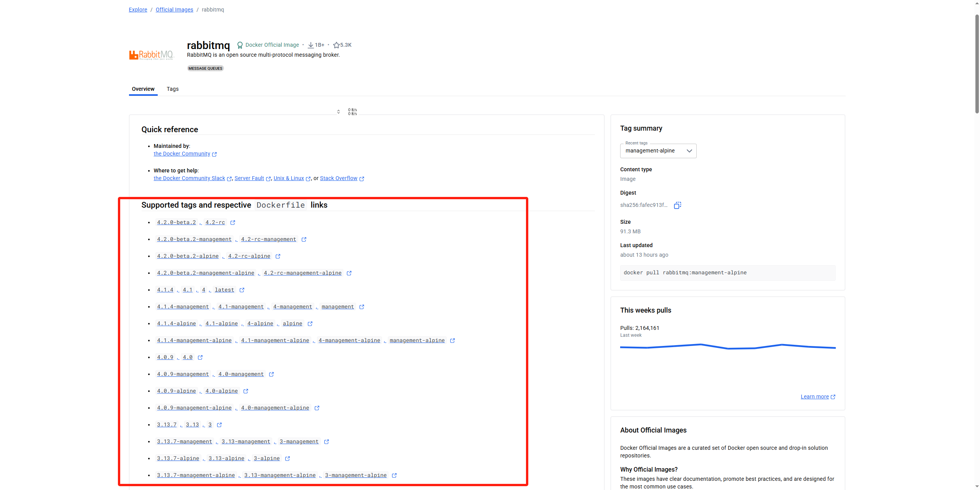Screen dimensions: 980x490
Task: Click the 'about 13 hours ago' text
Action: (x=644, y=255)
